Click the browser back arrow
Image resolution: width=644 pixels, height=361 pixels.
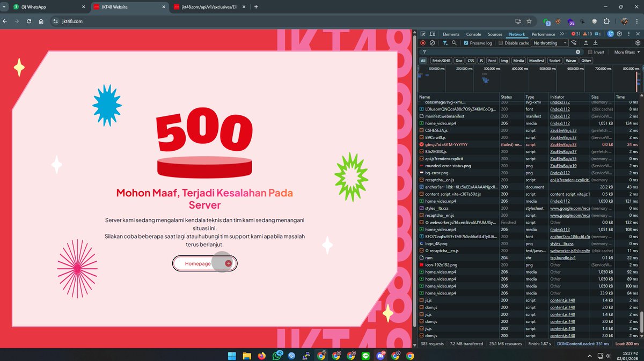[x=5, y=21]
